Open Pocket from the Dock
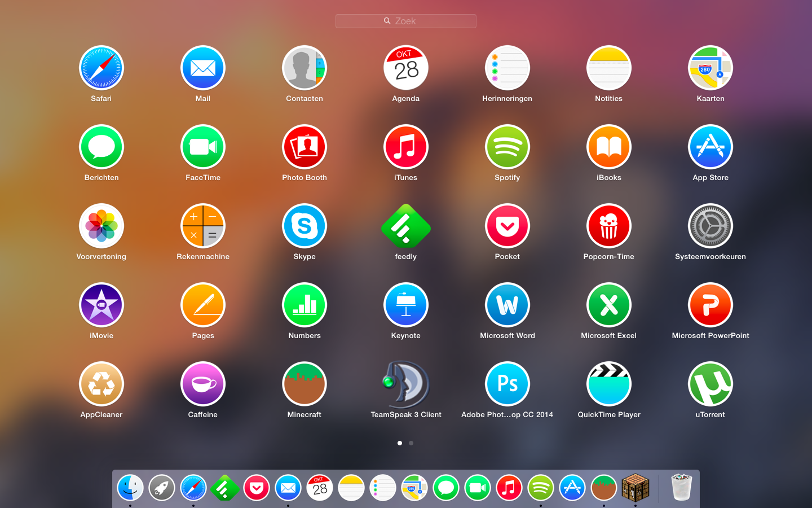This screenshot has height=508, width=812. [x=257, y=488]
